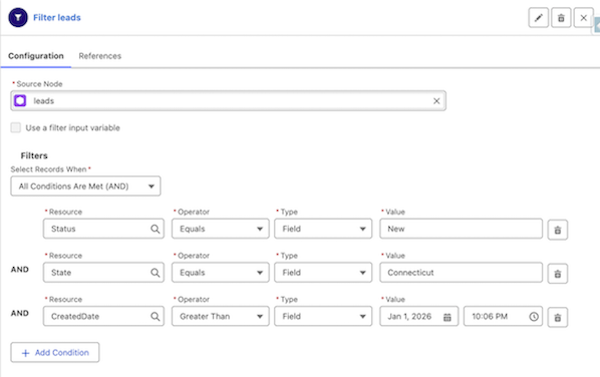Click the Status resource input field
The image size is (600, 377).
[104, 229]
